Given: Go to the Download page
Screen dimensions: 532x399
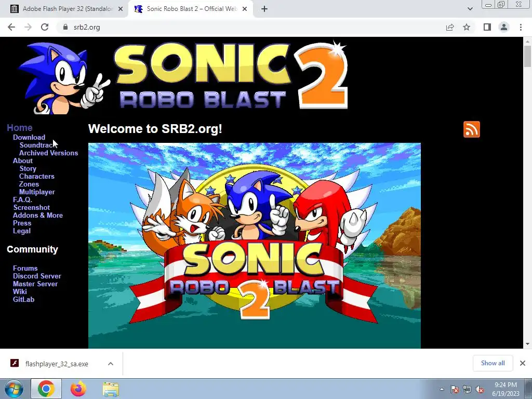Looking at the screenshot, I should 29,137.
